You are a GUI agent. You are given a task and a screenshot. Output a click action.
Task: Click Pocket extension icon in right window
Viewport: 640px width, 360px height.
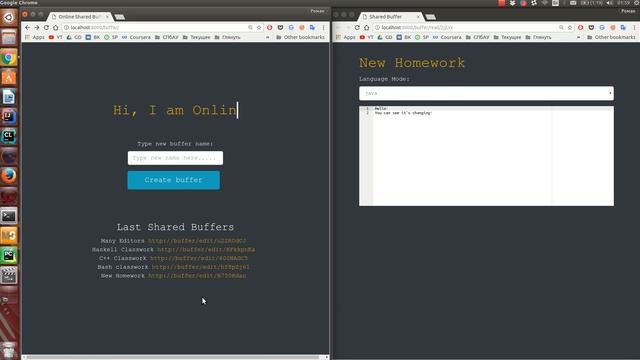(x=591, y=27)
